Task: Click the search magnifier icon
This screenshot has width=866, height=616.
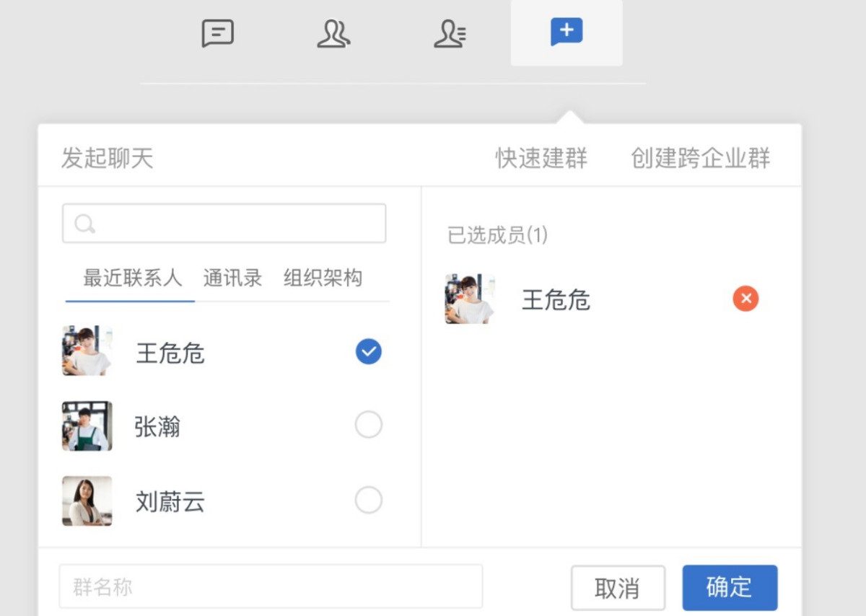Action: coord(84,224)
